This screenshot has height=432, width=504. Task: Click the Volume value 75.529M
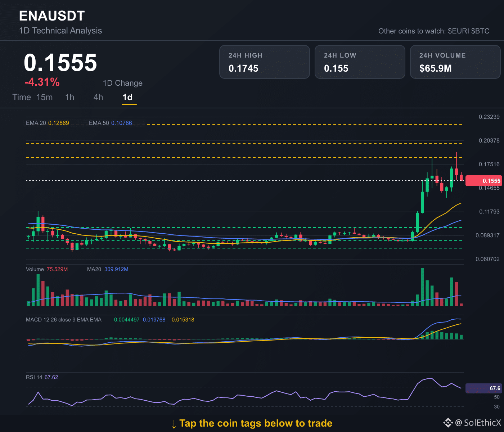57,269
